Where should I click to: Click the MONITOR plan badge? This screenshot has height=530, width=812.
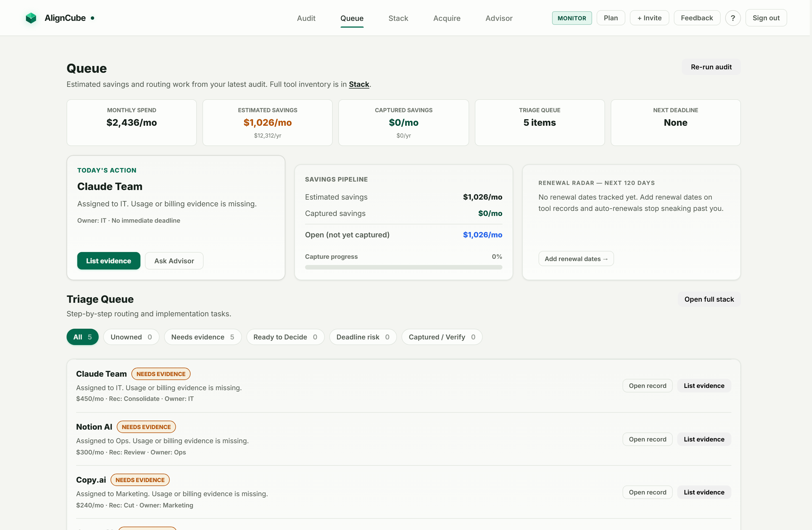[x=572, y=18]
